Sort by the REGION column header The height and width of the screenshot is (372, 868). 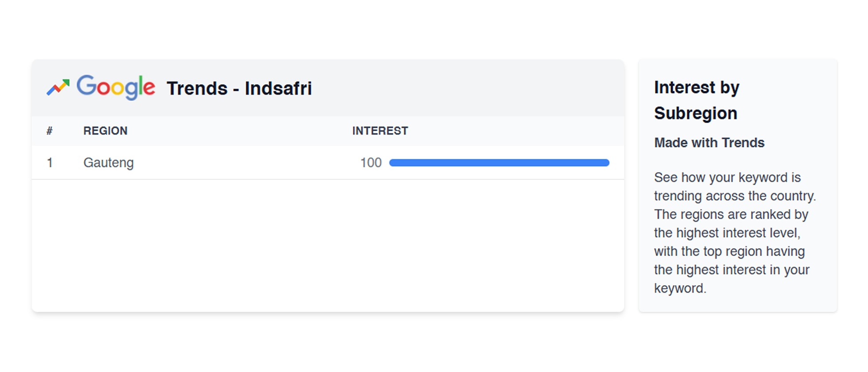[x=105, y=131]
